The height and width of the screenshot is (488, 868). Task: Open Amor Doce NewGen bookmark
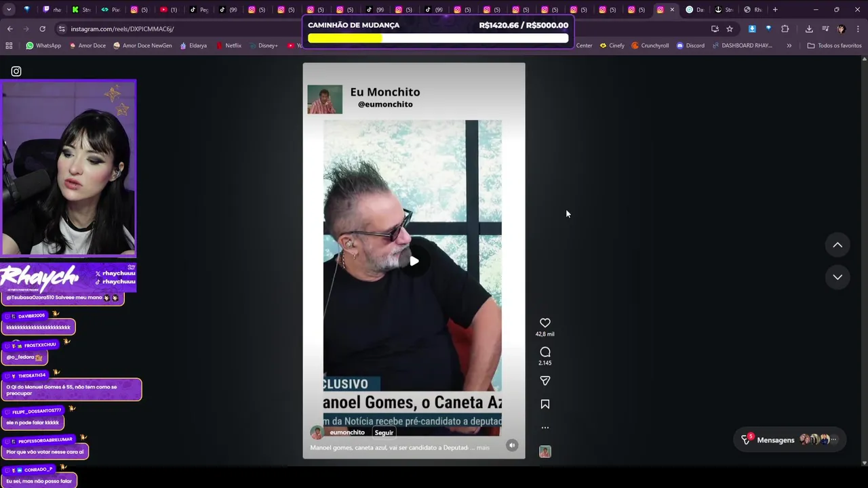(142, 45)
